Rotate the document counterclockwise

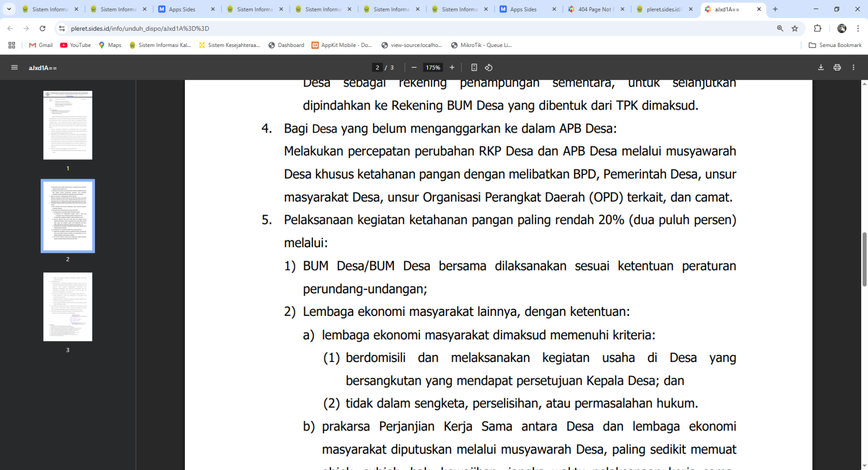point(489,67)
